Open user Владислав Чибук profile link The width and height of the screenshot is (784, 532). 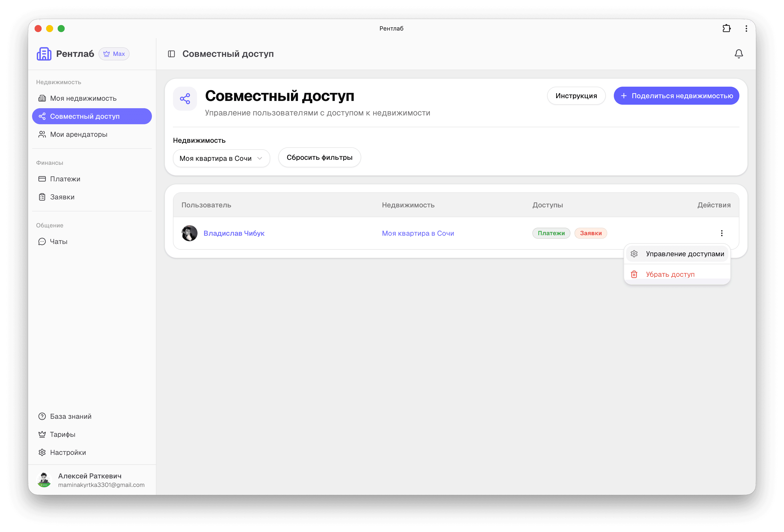[234, 233]
